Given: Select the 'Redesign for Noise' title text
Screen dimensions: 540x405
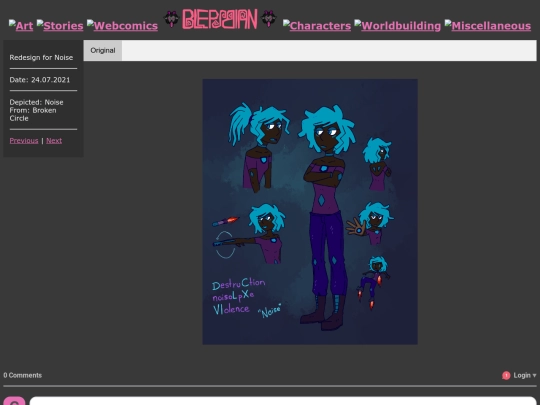Looking at the screenshot, I should (41, 58).
